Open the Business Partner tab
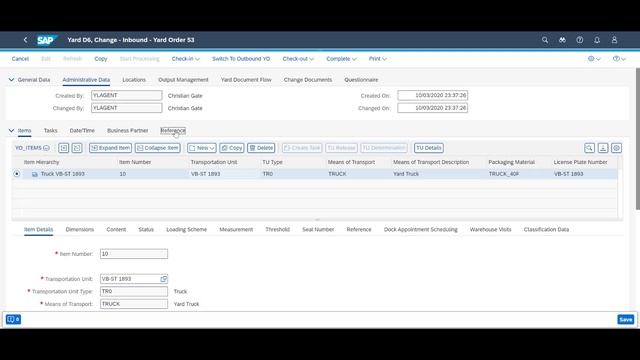The height and width of the screenshot is (360, 640). (x=127, y=131)
